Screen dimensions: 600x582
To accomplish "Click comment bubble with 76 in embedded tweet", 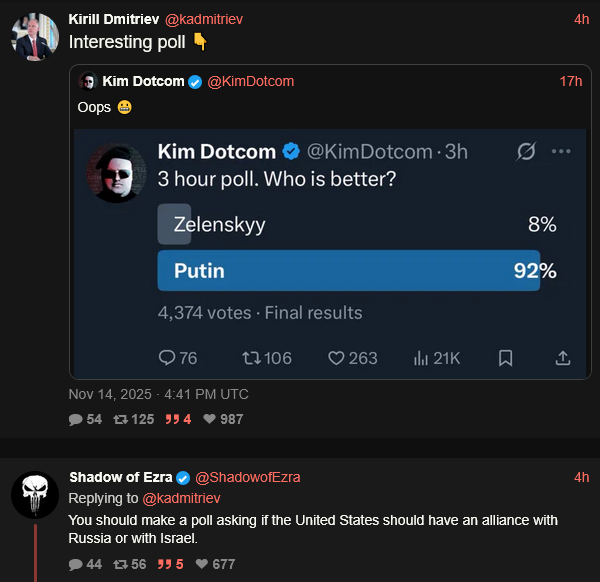I will click(x=167, y=358).
